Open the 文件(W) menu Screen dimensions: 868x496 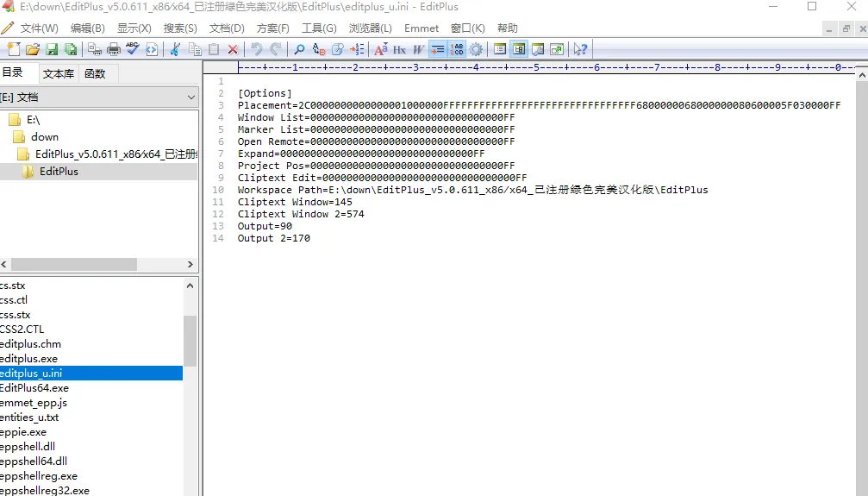(39, 28)
